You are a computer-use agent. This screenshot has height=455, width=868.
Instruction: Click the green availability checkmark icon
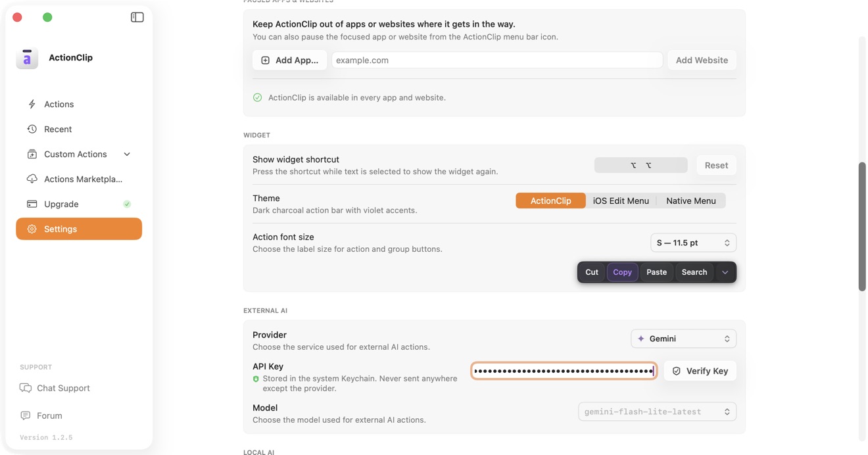257,97
